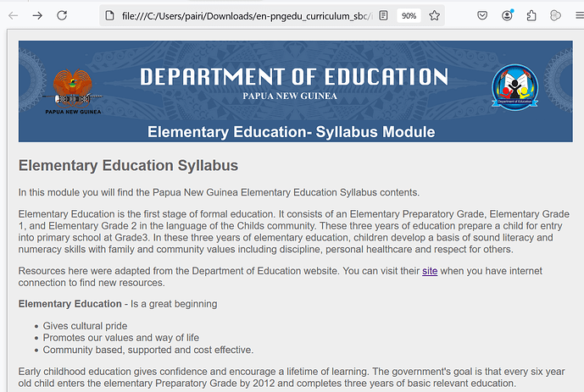Screen dimensions: 584x392
Task: Reset the 90% zoom level indicator
Action: click(x=409, y=16)
